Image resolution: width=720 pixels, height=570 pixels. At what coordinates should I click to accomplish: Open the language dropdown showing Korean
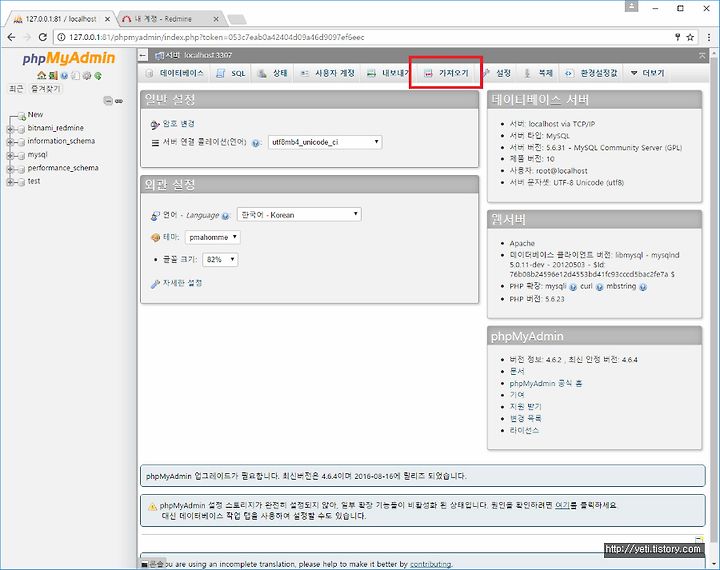tap(299, 214)
